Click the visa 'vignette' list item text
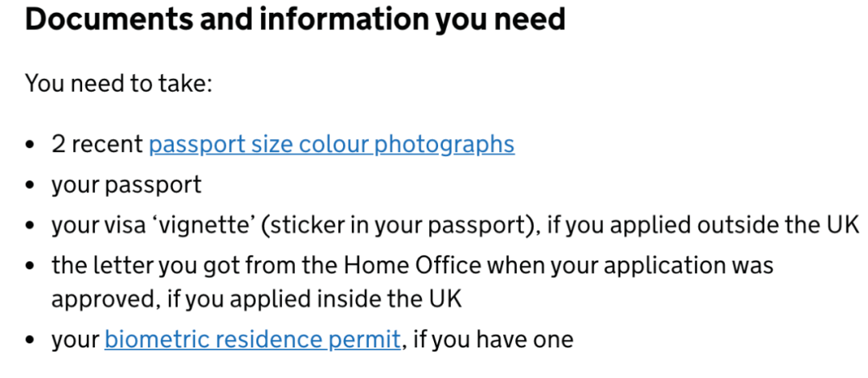The width and height of the screenshot is (868, 378). pyautogui.click(x=152, y=224)
